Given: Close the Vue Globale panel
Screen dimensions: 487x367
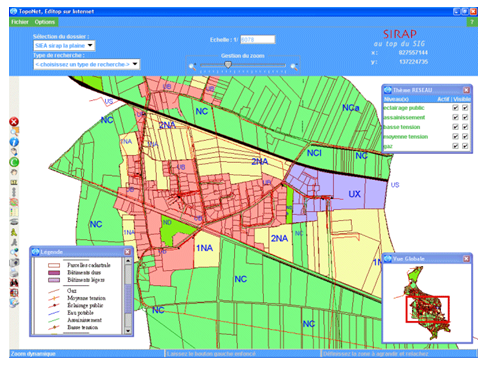Looking at the screenshot, I should point(466,258).
